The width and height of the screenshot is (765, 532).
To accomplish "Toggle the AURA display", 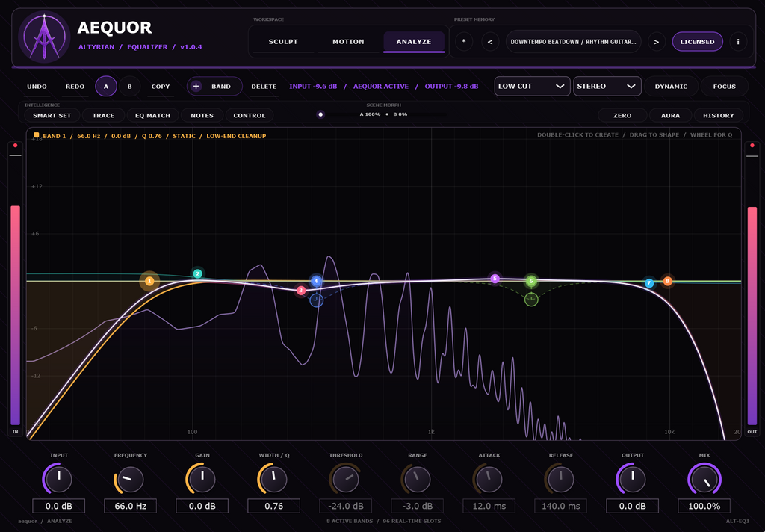I will tap(670, 116).
